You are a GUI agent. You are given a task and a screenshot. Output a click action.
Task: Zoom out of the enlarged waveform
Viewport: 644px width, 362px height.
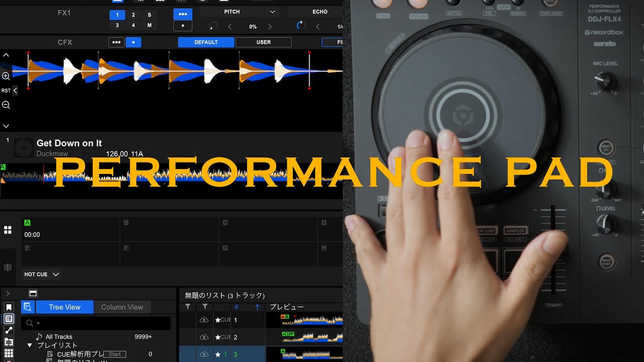pyautogui.click(x=6, y=105)
